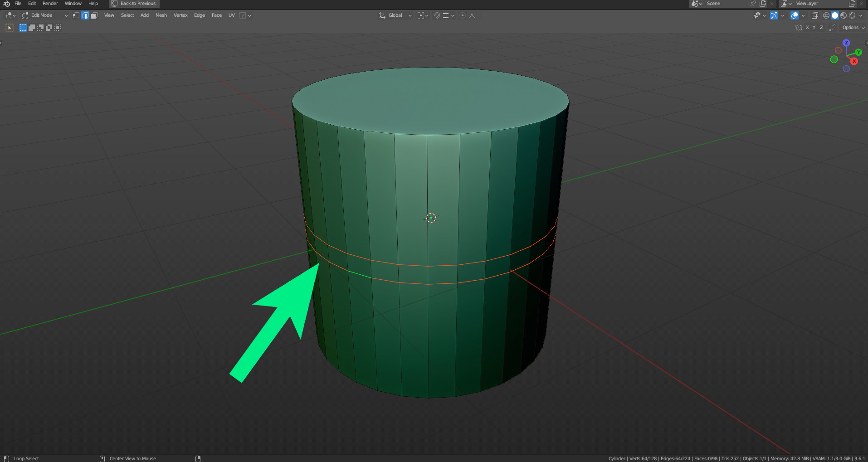Open Global transform orientation dropdown
Image resolution: width=868 pixels, height=462 pixels.
pos(395,15)
